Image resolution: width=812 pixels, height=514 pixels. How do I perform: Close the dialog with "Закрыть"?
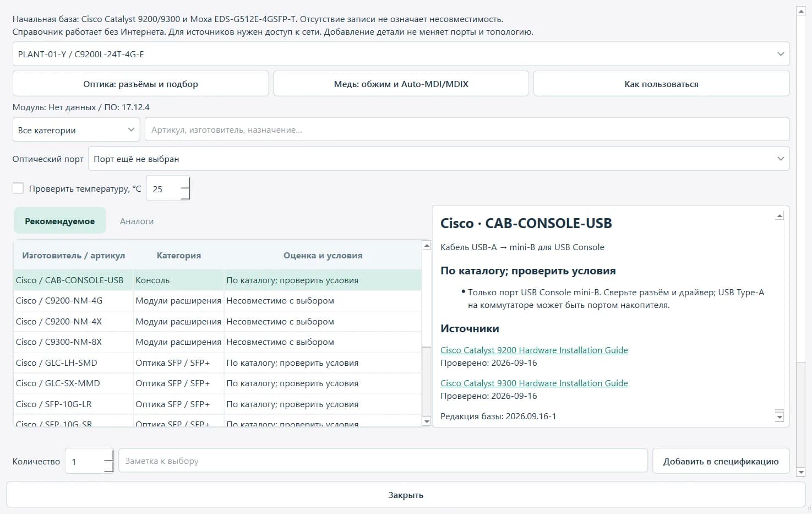(x=406, y=495)
